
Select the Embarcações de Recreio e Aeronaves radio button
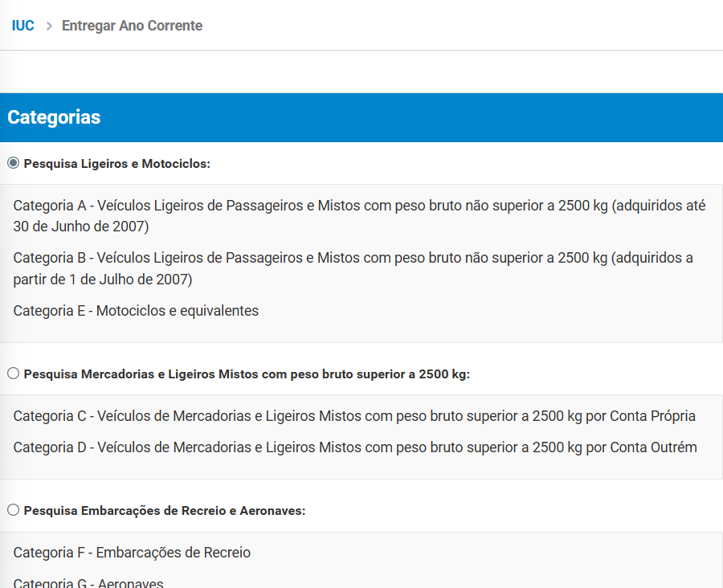pyautogui.click(x=13, y=510)
